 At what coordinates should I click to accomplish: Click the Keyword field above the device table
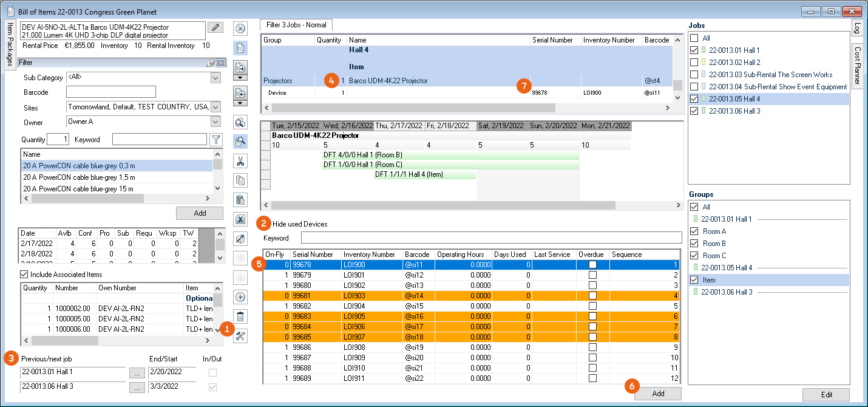pyautogui.click(x=491, y=238)
